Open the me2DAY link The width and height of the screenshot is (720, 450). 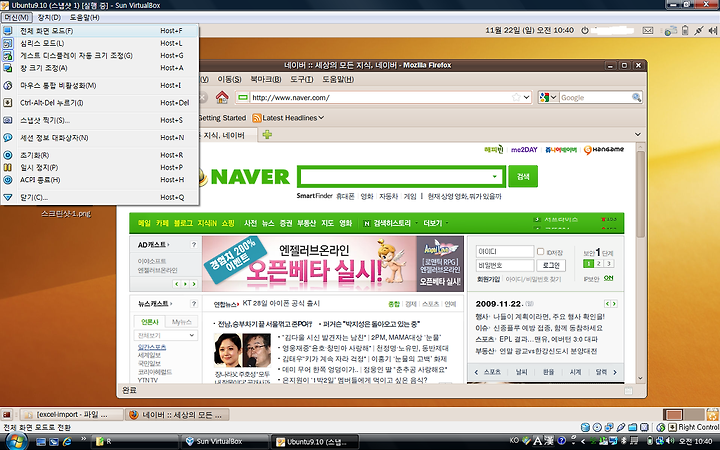pos(524,150)
